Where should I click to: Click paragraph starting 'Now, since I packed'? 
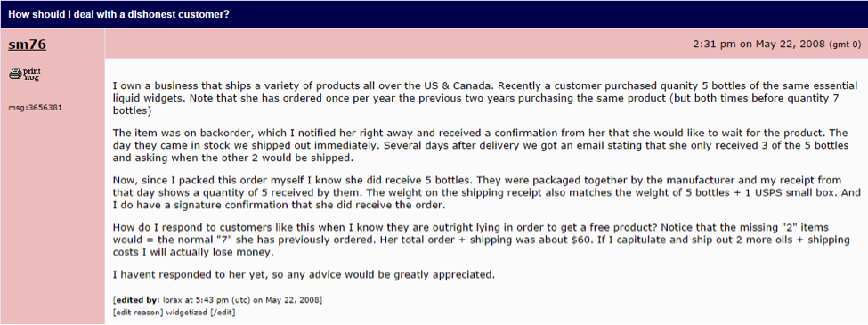point(479,192)
